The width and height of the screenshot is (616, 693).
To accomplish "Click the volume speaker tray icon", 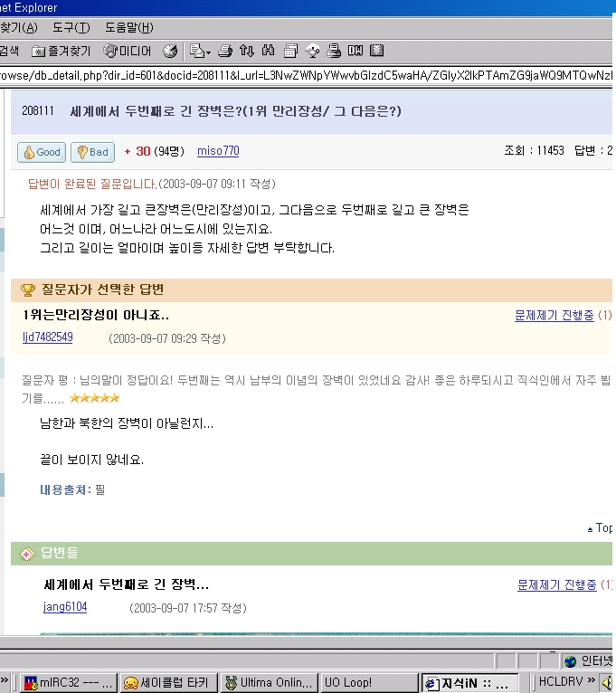I will tap(608, 682).
